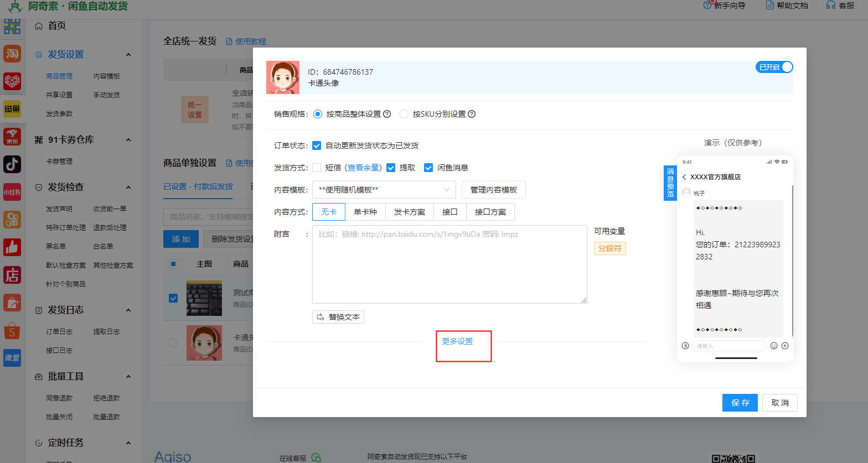Collapse the 定时任务 sidebar section
Viewport: 868px width, 463px height.
tap(128, 443)
